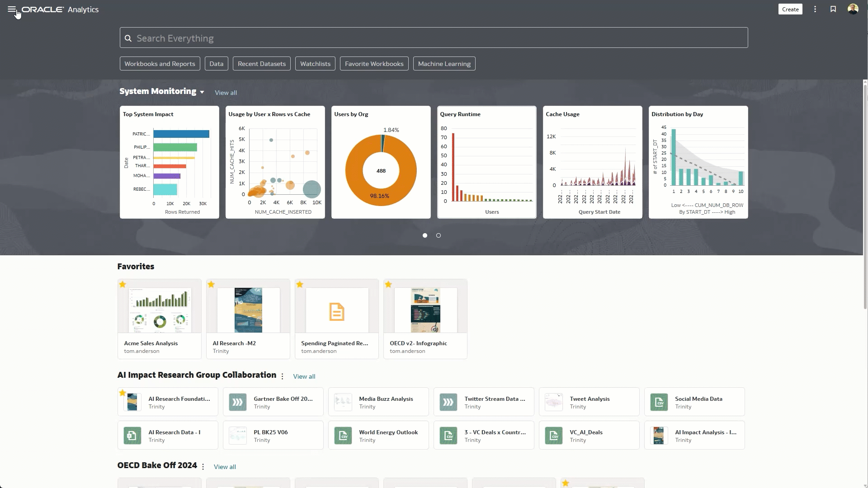Click the bookmark flag icon
This screenshot has width=868, height=488.
[x=833, y=9]
